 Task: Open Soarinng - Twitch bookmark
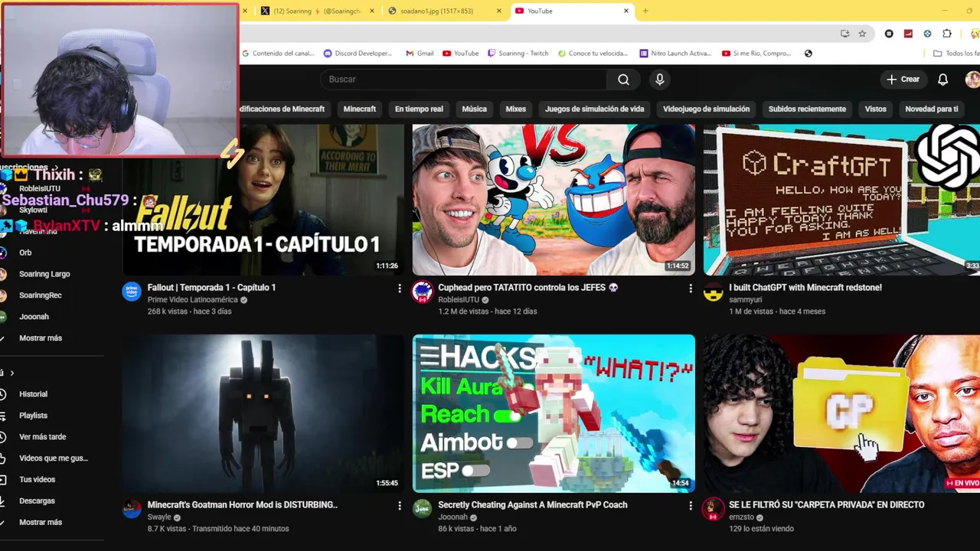pos(518,54)
